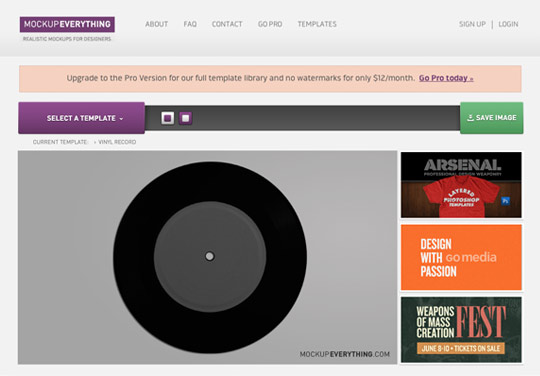Click the MockupEverything logo
The image size is (540, 376).
click(x=67, y=24)
